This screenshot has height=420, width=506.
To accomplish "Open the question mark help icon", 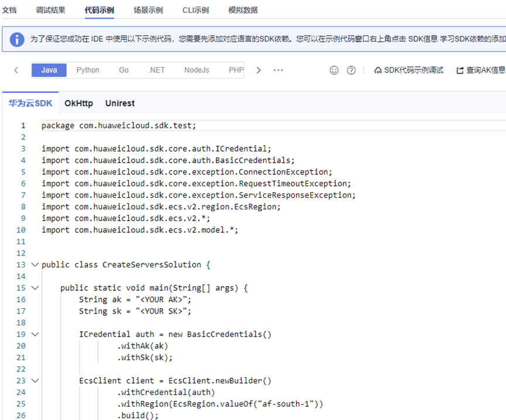I will click(351, 70).
